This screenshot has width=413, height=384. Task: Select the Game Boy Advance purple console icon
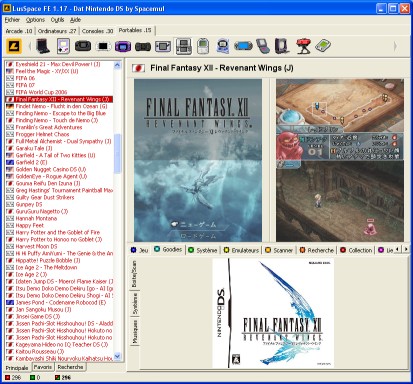tap(123, 46)
